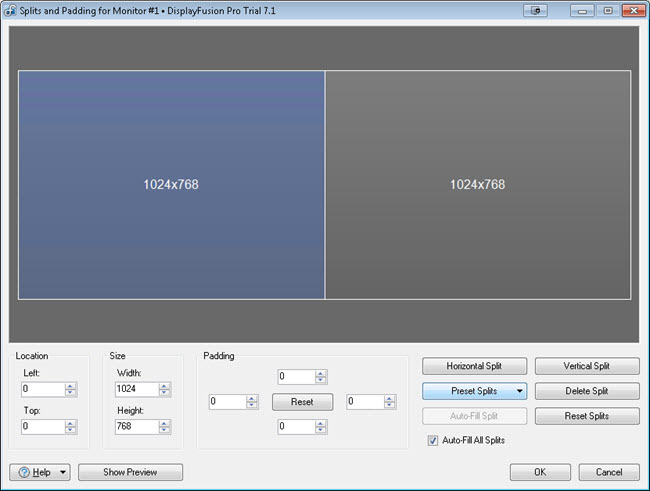Close the Splits and Padding window
Viewport: 650px width, 491px height.
coord(633,10)
